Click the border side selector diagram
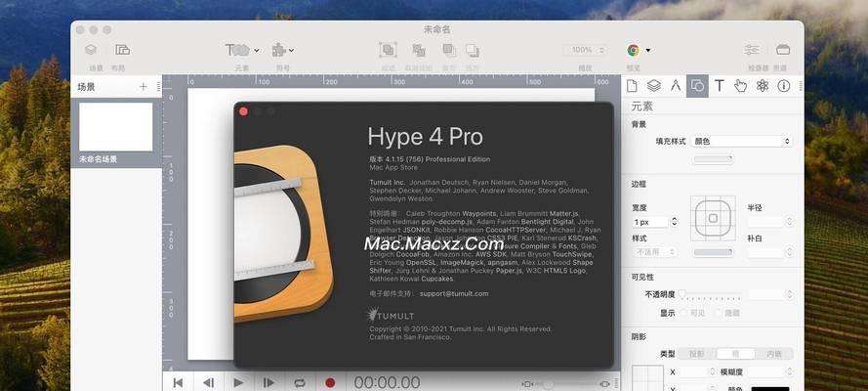Screen dimensions: 868x391 713,218
